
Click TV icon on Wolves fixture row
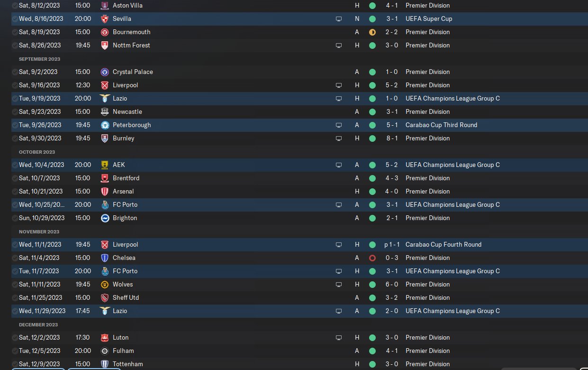339,285
